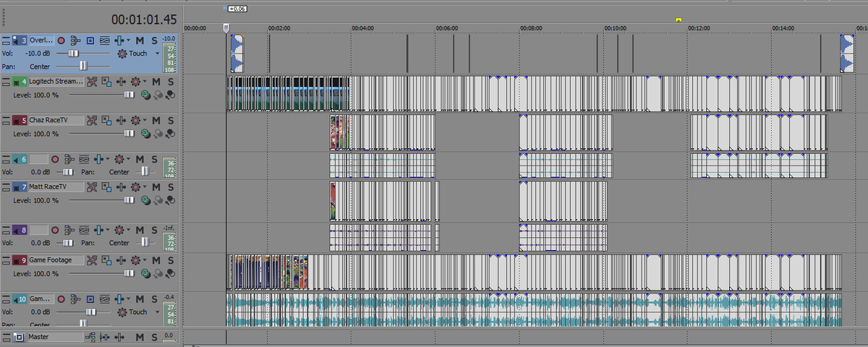Open Track FX on audio track 8

(99, 230)
